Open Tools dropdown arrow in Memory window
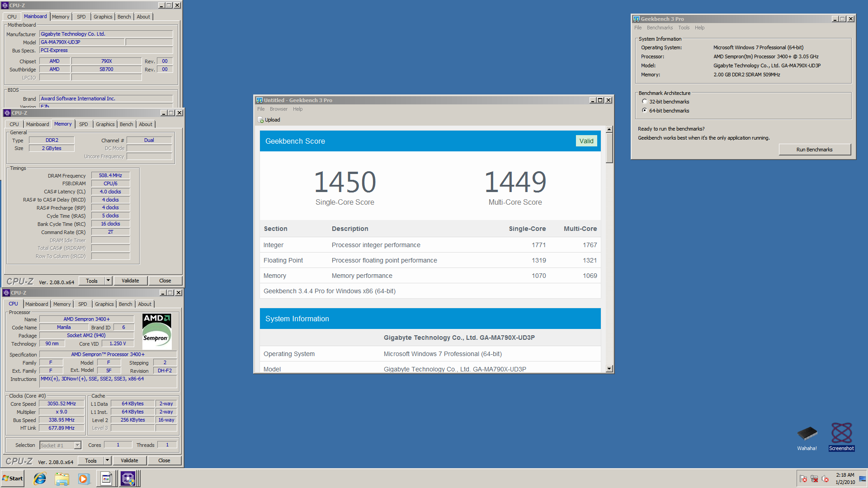This screenshot has height=488, width=868. [108, 281]
